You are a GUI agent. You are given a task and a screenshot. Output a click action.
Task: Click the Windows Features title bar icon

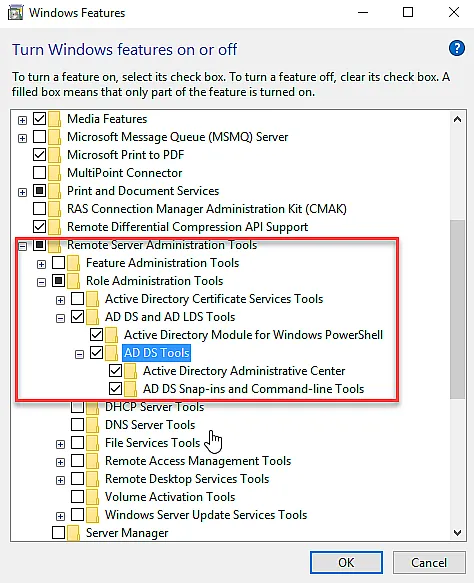(x=15, y=13)
